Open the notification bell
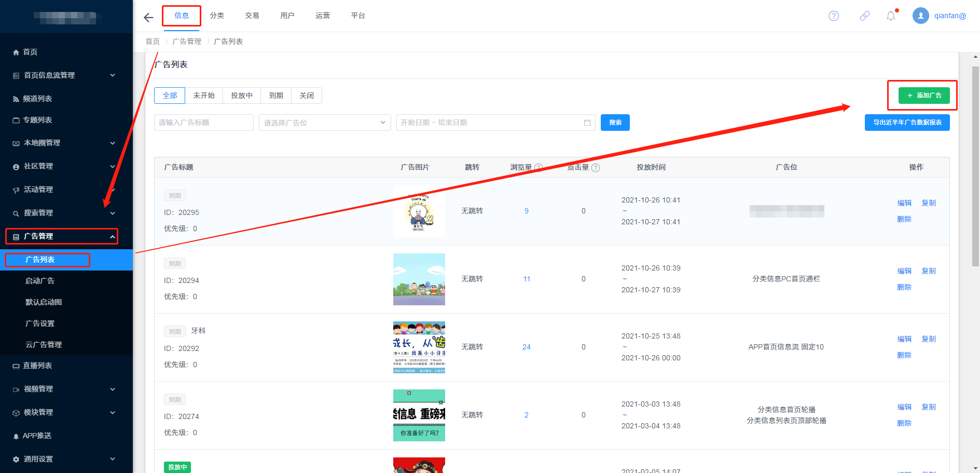 click(891, 16)
